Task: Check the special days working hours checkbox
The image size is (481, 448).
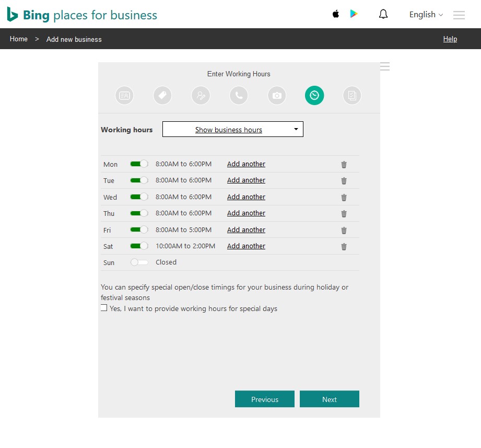Action: point(104,307)
